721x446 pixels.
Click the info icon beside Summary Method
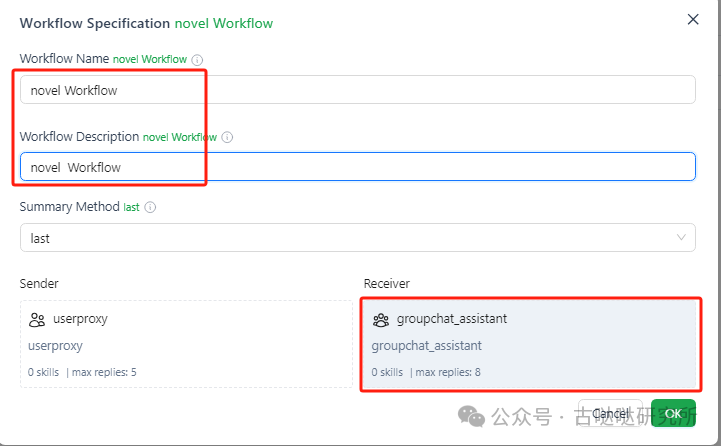(151, 207)
